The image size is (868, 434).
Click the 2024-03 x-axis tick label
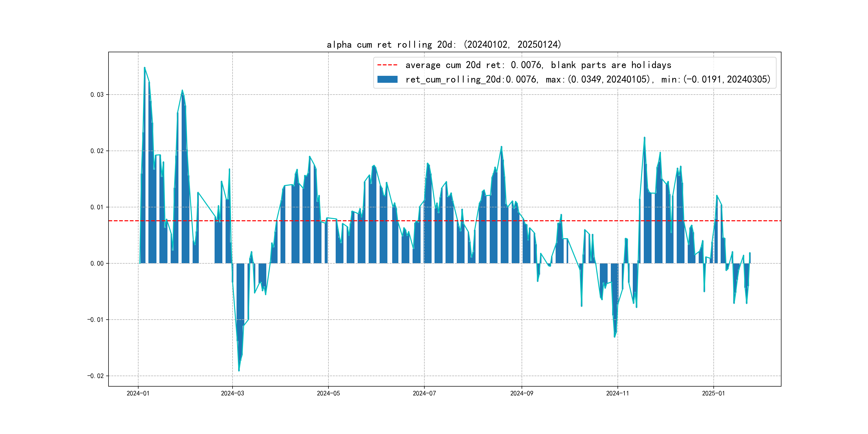point(232,393)
